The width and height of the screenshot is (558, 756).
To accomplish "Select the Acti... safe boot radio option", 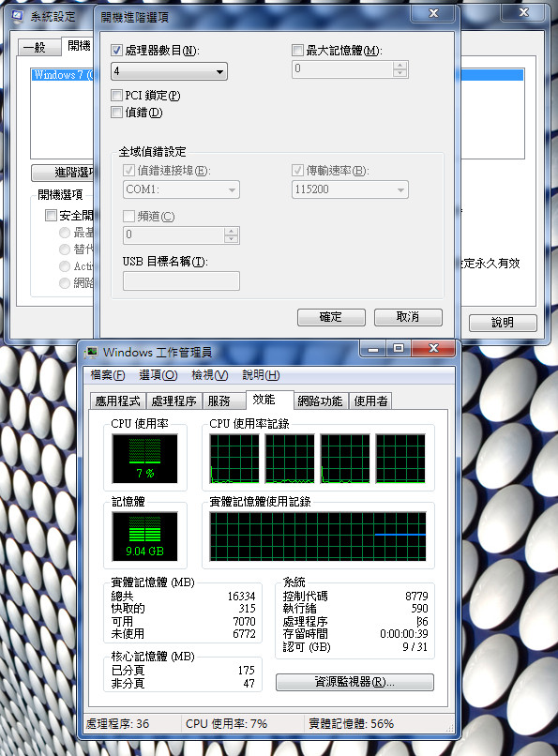I will pos(65,266).
